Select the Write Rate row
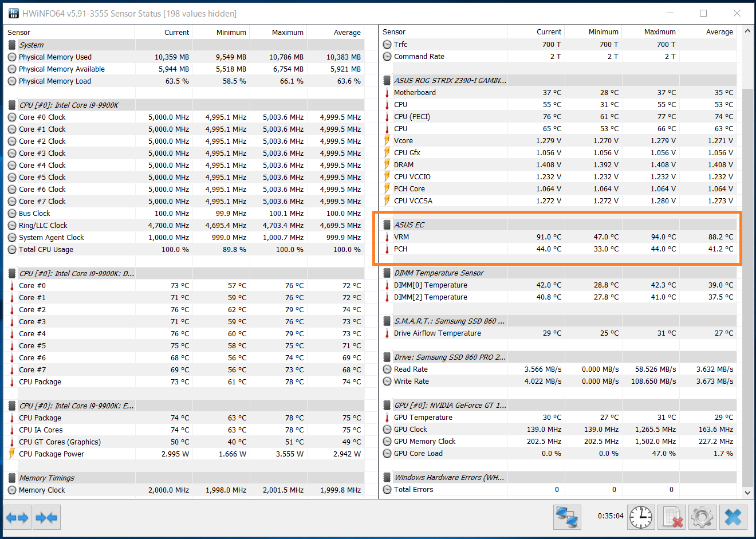The height and width of the screenshot is (539, 756). pyautogui.click(x=558, y=381)
